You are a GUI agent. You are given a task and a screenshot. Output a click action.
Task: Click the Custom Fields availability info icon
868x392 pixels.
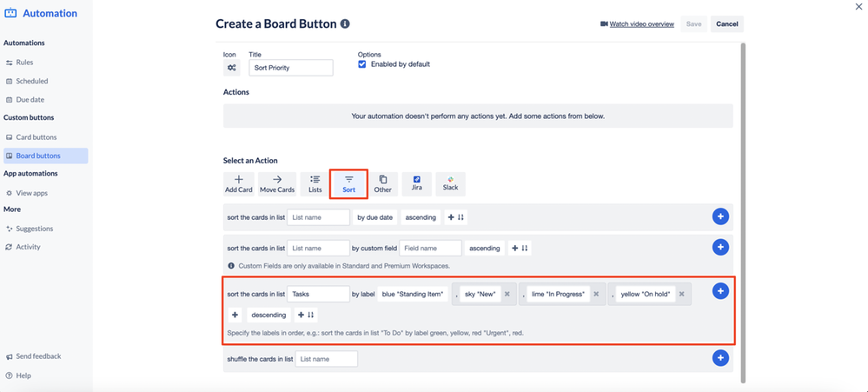click(231, 266)
